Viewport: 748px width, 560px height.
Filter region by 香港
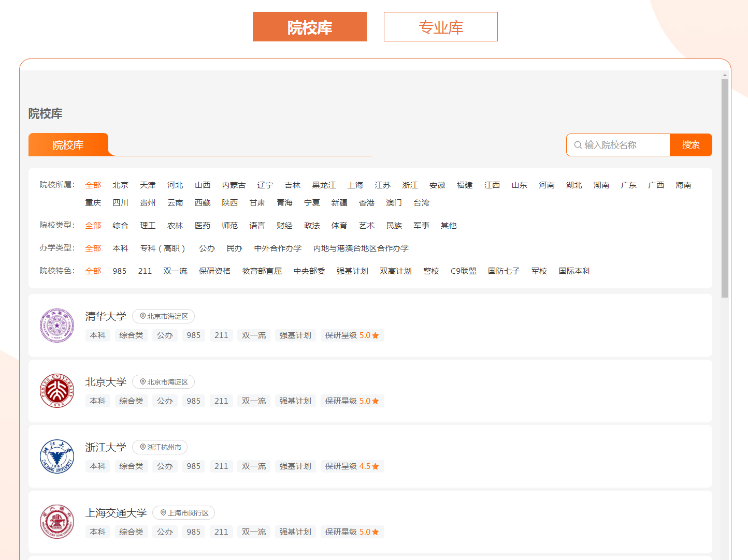(x=367, y=203)
